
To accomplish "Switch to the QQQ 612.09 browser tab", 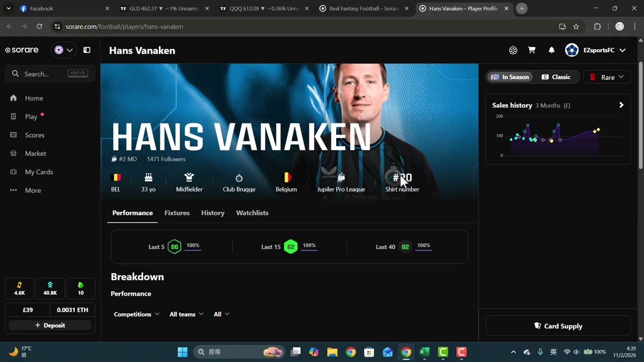I will [264, 9].
